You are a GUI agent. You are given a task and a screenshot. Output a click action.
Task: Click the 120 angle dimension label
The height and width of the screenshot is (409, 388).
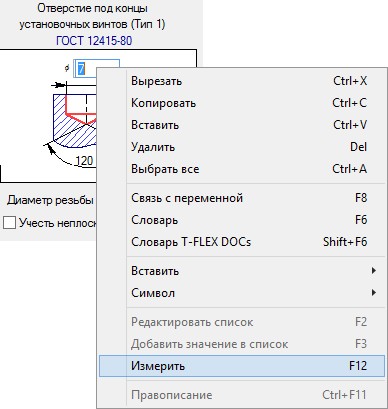pos(84,161)
